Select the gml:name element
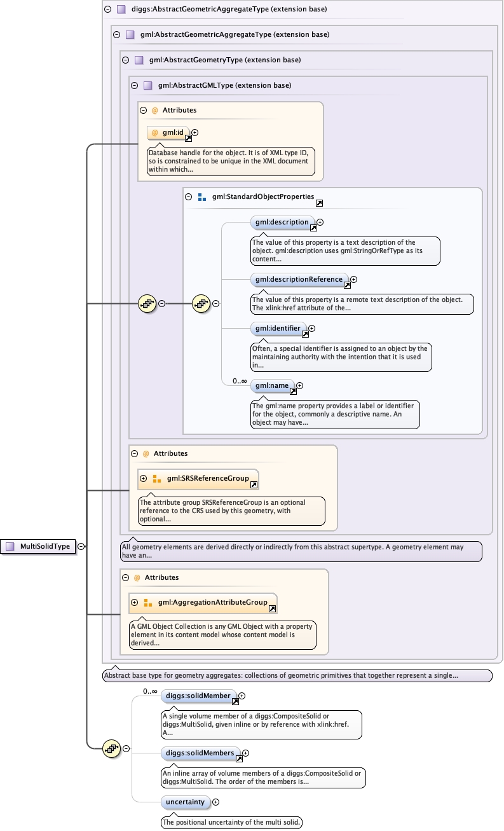Viewport: 504px width, 831px height. click(273, 385)
